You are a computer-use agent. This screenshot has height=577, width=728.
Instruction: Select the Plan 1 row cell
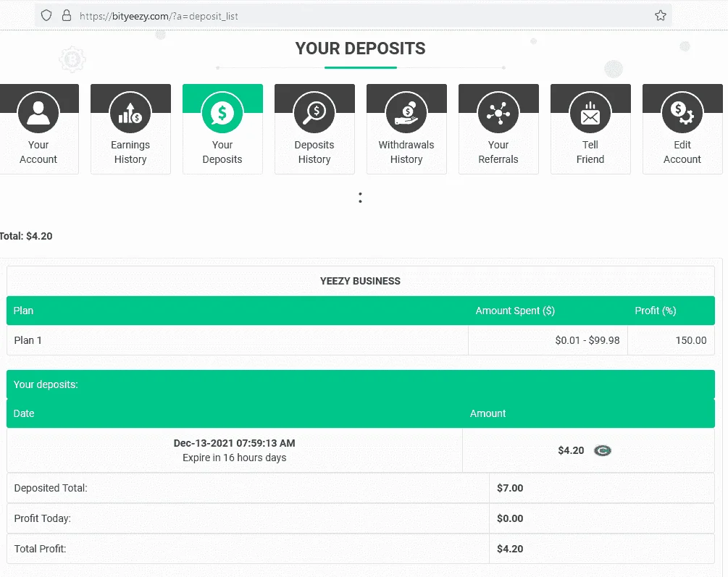coord(238,340)
